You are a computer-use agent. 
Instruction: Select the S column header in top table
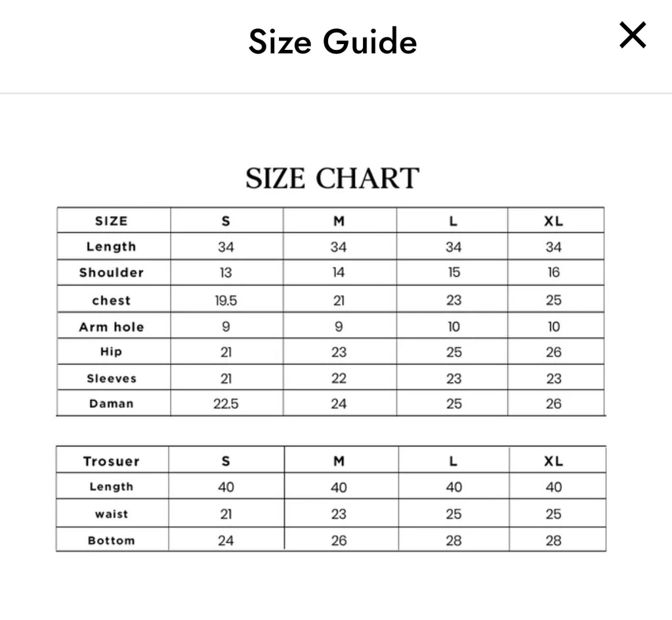[x=226, y=221]
